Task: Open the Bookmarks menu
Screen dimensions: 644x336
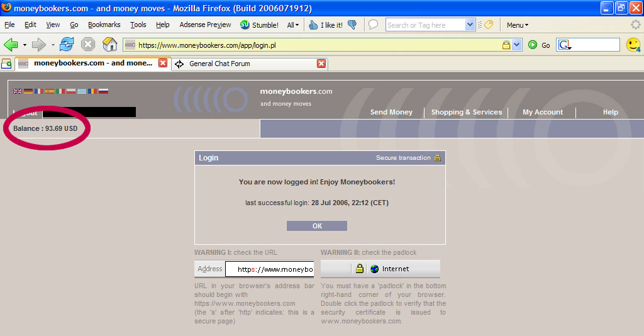Action: pyautogui.click(x=104, y=25)
